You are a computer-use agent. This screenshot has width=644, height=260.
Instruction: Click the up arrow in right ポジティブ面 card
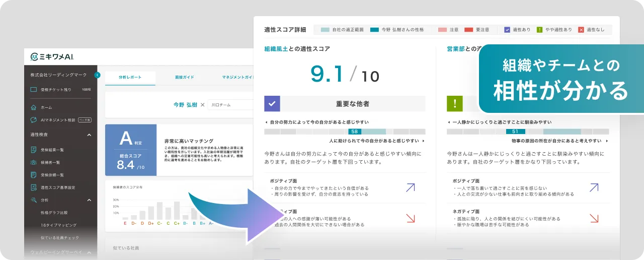(594, 187)
